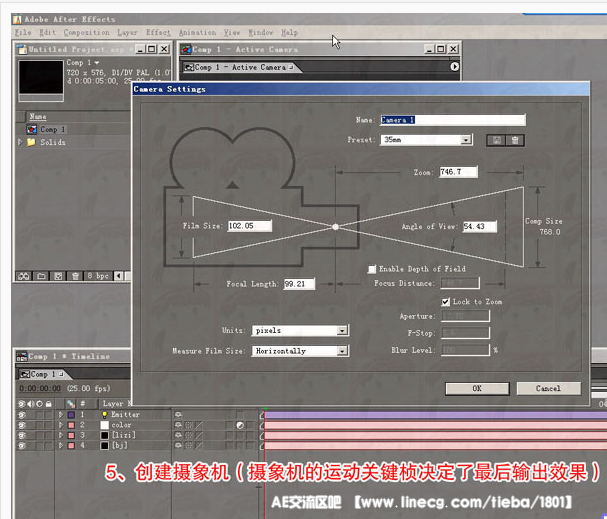Click the Zoom value field 746.7
The height and width of the screenshot is (519, 607).
(458, 172)
